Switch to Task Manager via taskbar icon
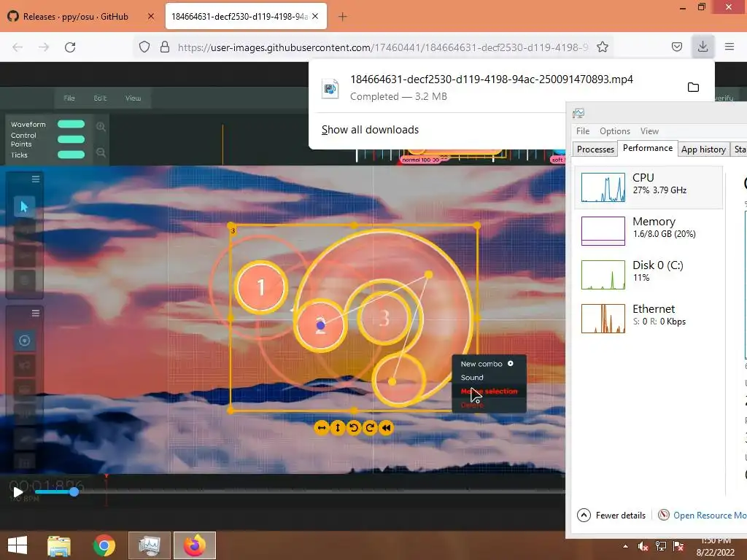Image resolution: width=747 pixels, height=560 pixels. point(149,545)
